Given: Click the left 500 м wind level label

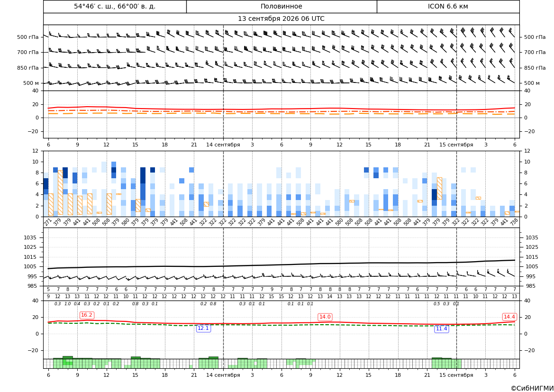Looking at the screenshot, I should pyautogui.click(x=31, y=83).
